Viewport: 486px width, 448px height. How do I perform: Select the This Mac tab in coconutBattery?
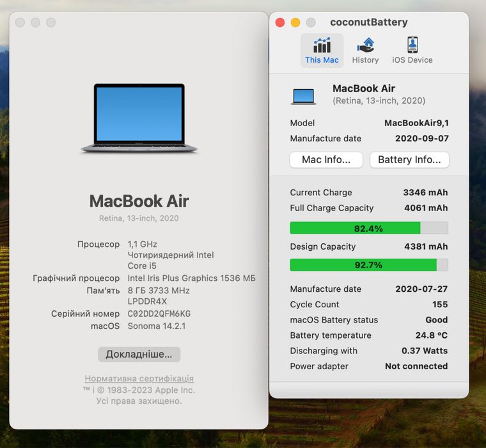coord(322,51)
